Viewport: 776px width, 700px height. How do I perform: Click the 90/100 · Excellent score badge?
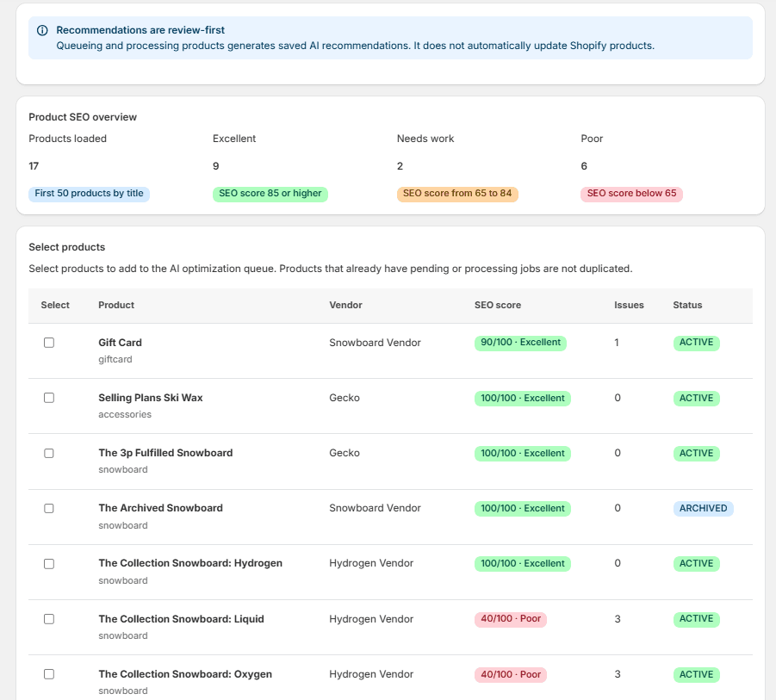[520, 343]
